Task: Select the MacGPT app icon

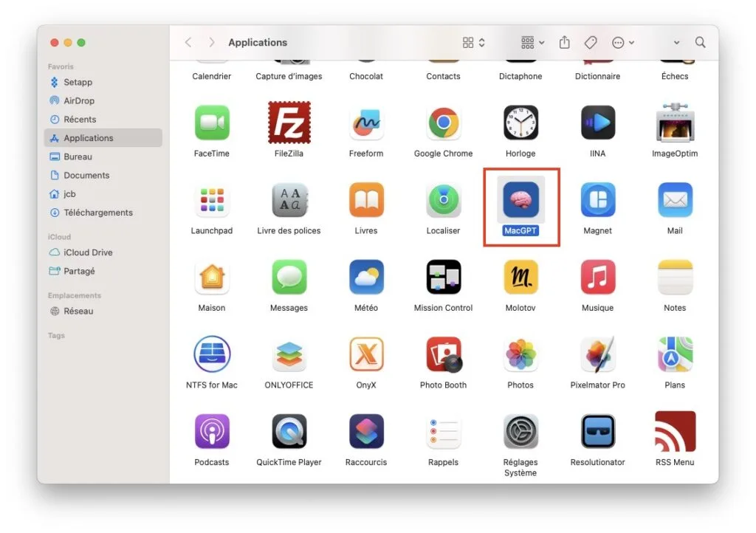Action: click(520, 199)
